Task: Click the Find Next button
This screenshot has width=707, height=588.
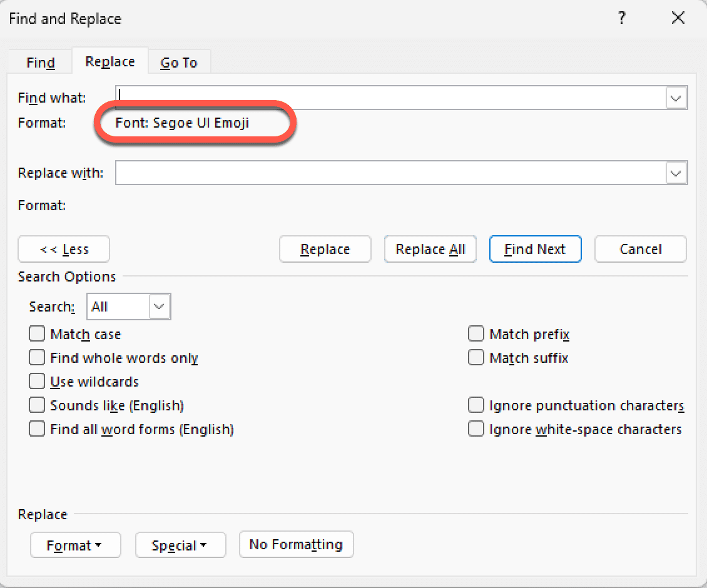Action: [x=535, y=249]
